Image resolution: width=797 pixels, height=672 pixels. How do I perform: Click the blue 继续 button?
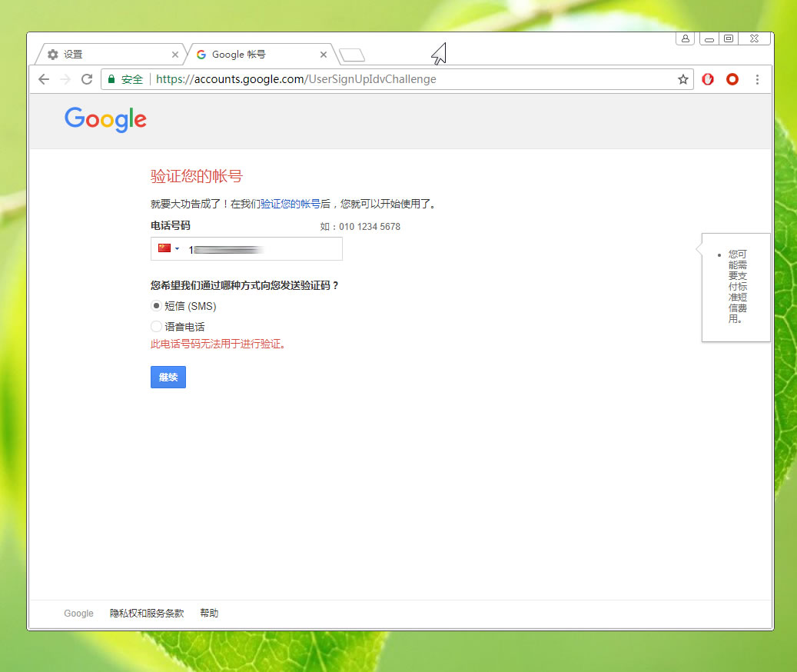(x=168, y=378)
